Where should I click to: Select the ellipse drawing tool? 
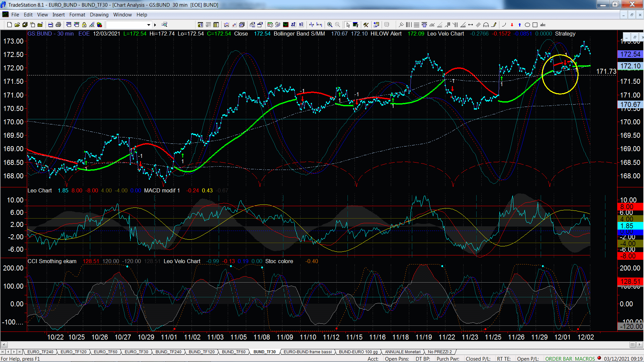click(x=527, y=25)
